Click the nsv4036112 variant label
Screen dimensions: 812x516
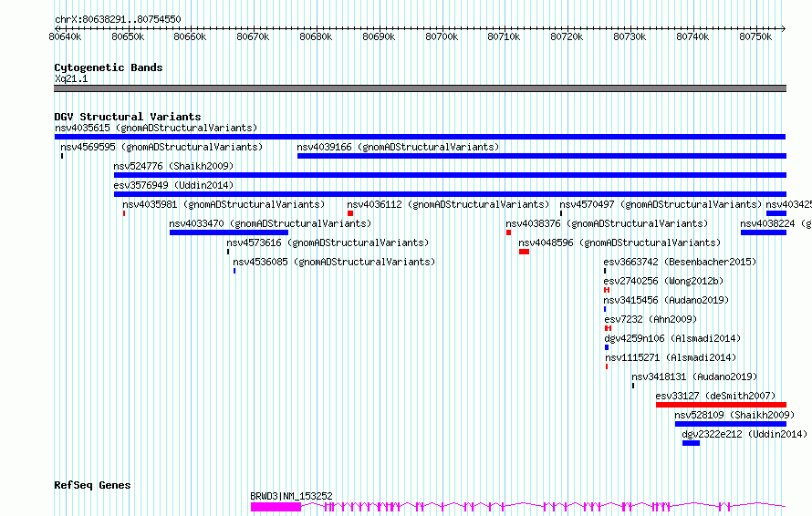[x=448, y=204]
